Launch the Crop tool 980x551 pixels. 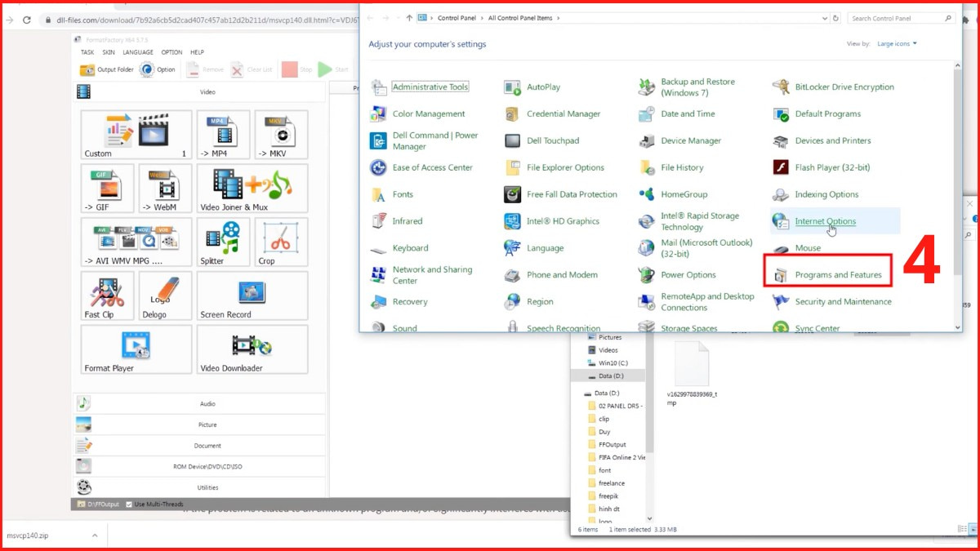tap(281, 242)
